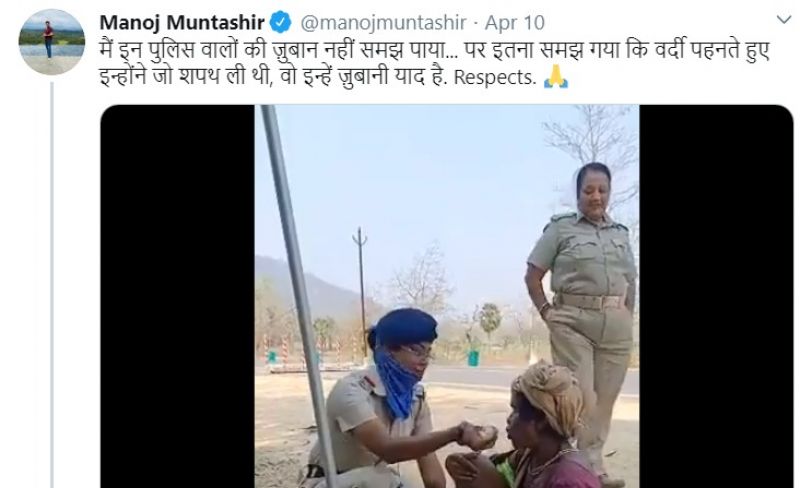This screenshot has height=488, width=800.
Task: Click the Apr 10 tweet timestamp
Action: point(514,23)
